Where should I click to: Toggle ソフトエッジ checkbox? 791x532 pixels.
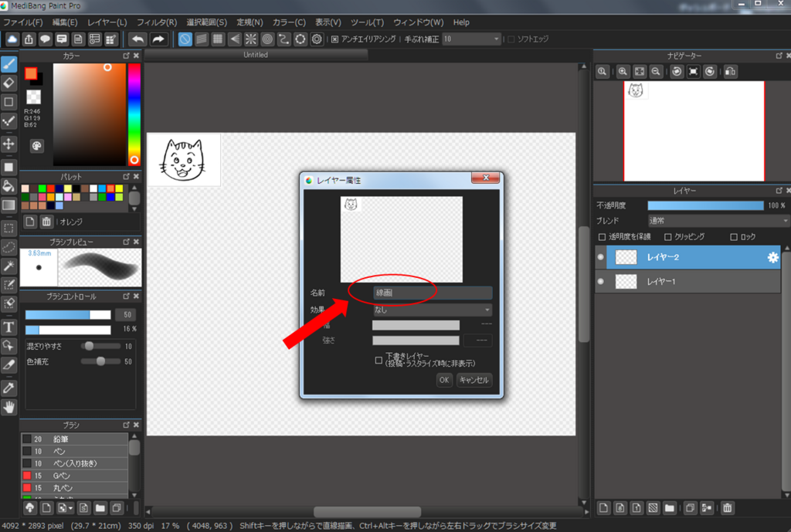point(511,39)
